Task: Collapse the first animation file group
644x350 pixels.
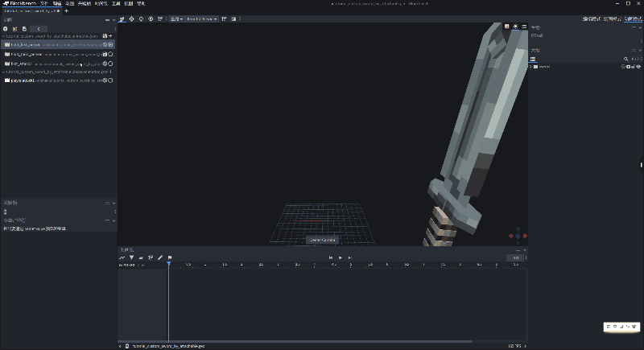Action: pos(2,36)
